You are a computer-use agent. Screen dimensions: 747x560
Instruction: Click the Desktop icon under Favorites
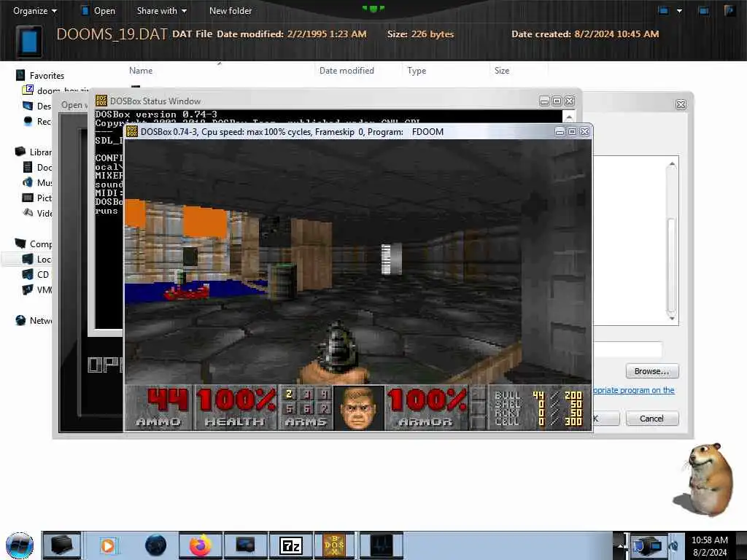point(28,106)
